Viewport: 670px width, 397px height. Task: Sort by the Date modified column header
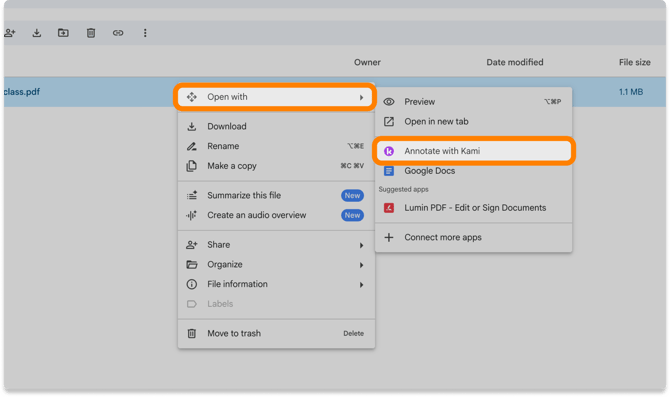coord(515,62)
